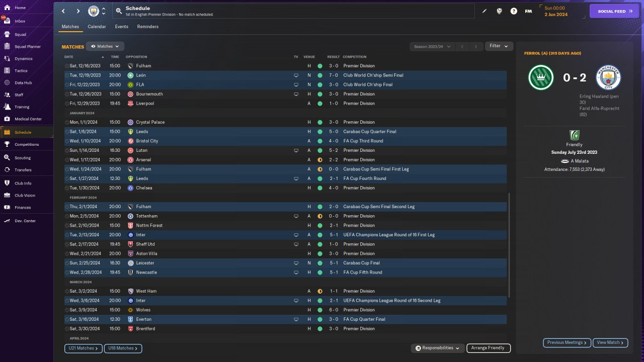This screenshot has height=362, width=644.
Task: Open the Inbox from the sidebar
Action: click(26, 21)
